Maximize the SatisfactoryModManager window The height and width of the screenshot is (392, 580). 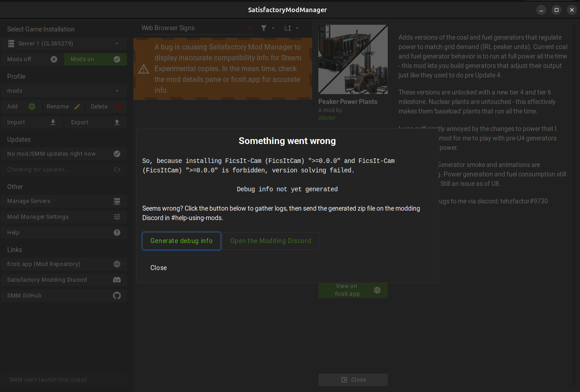point(557,10)
